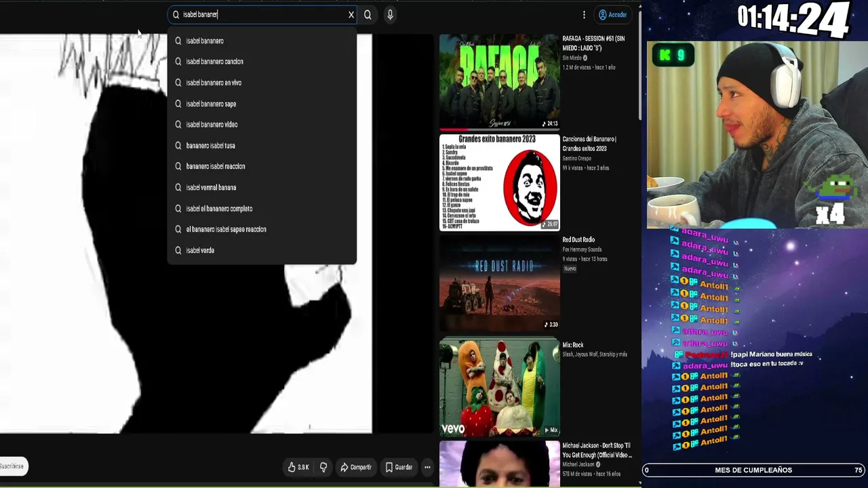The width and height of the screenshot is (868, 488).
Task: Click the search icon beside 'bananero isabel tusa'
Action: click(178, 146)
